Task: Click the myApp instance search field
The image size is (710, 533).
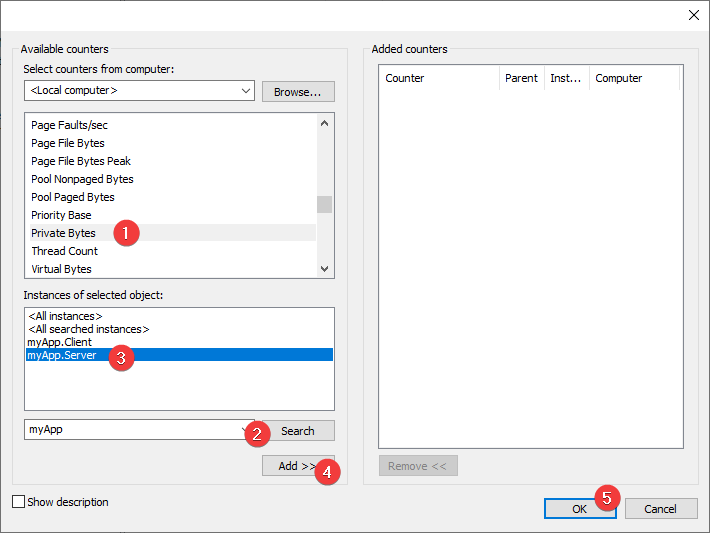Action: click(130, 430)
